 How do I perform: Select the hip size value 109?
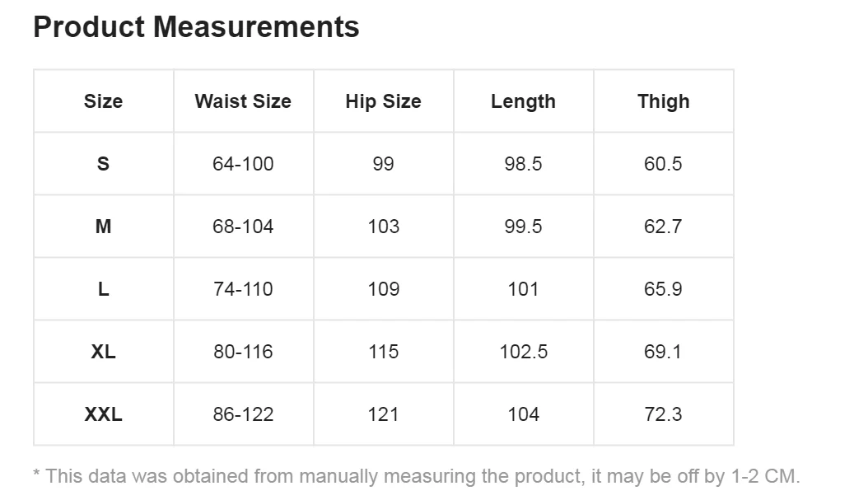(383, 289)
